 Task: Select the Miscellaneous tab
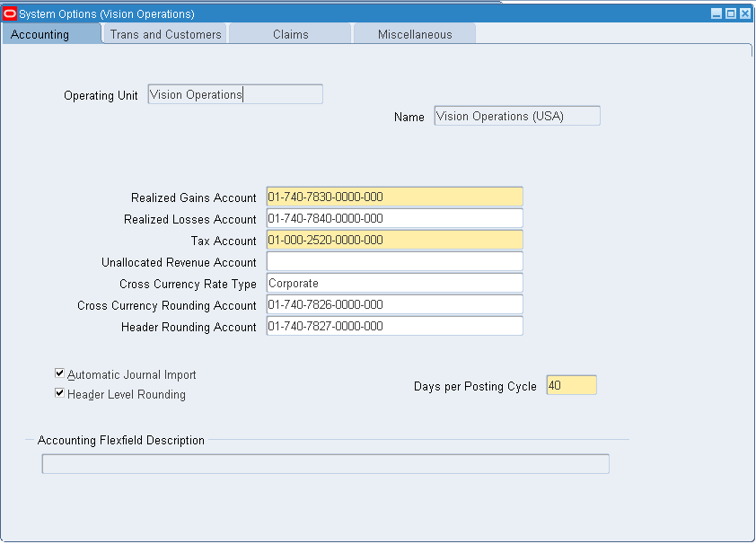[414, 34]
